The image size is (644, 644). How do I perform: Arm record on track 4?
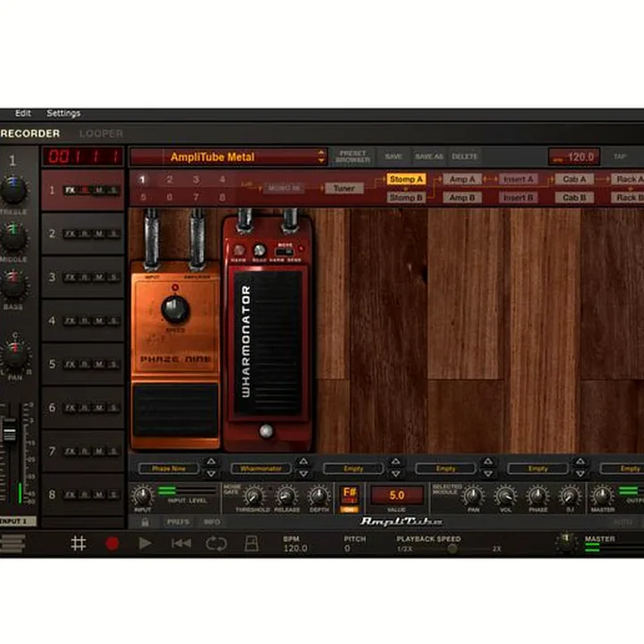pos(85,321)
